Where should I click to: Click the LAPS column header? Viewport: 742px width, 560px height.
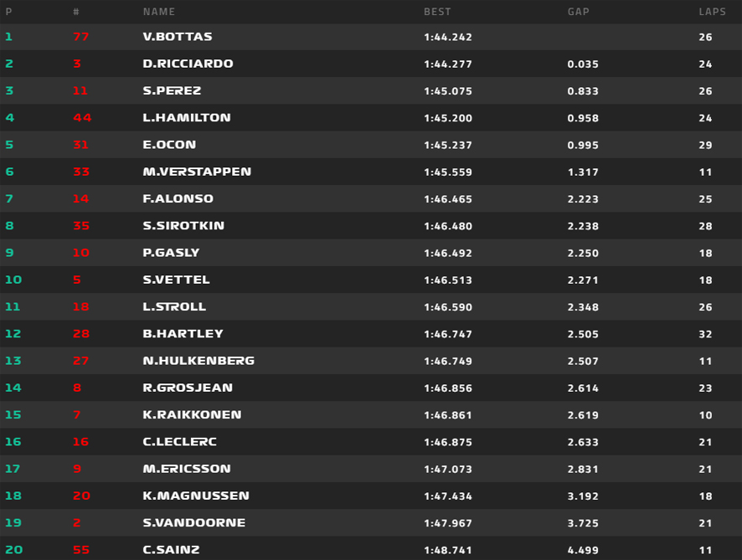point(712,12)
